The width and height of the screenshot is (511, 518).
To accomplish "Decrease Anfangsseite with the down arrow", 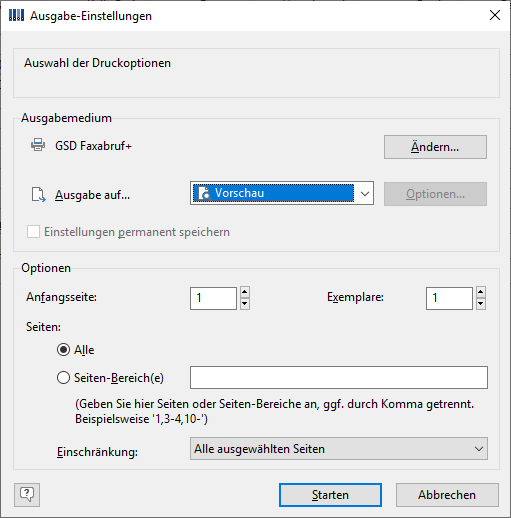I will coord(245,304).
